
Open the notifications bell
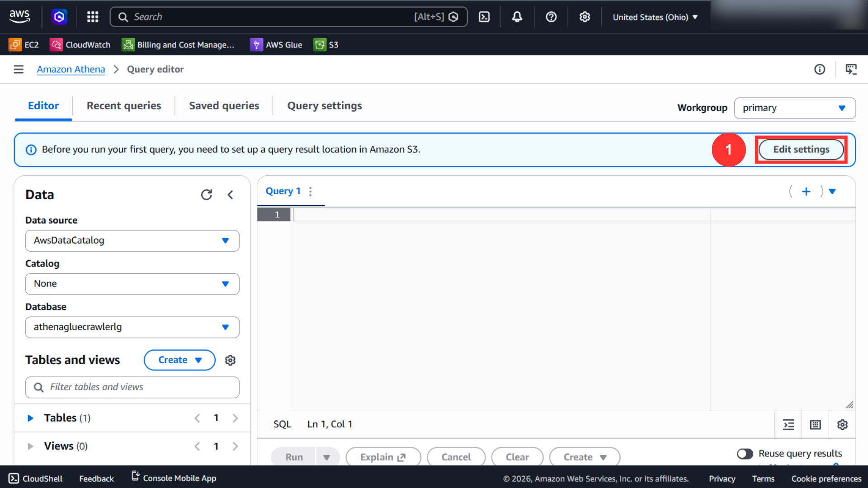tap(517, 17)
